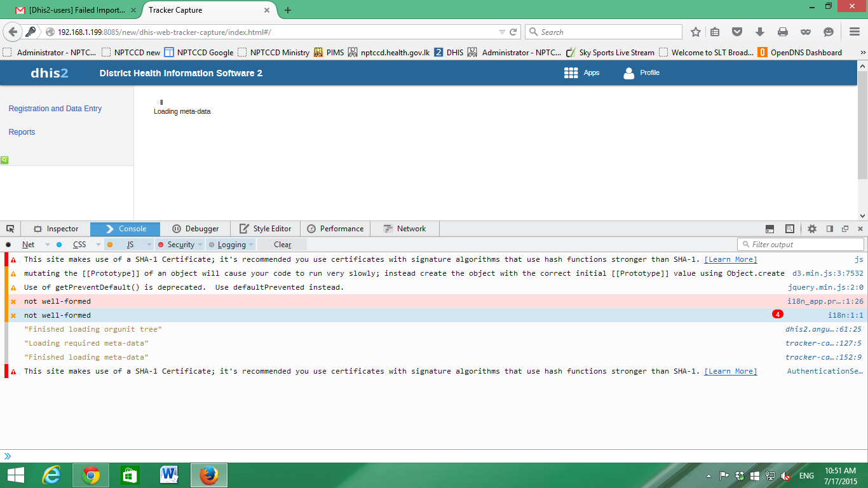
Task: Open the OpenDNS Dashboard bookmark
Action: tap(800, 53)
